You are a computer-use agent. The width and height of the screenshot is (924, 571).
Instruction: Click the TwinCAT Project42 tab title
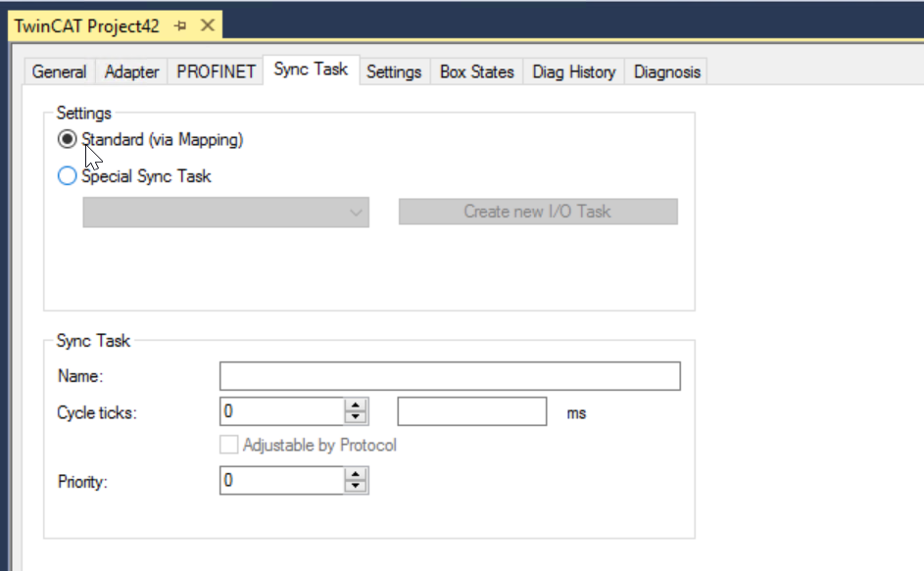point(86,25)
